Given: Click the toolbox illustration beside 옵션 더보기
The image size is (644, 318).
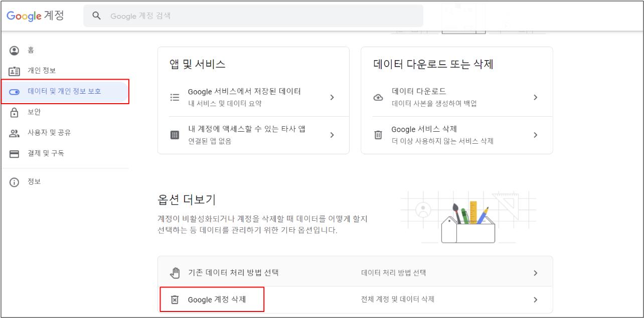Looking at the screenshot, I should [x=467, y=217].
